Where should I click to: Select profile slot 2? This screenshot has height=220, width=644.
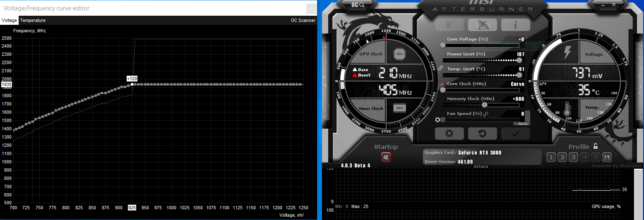click(562, 157)
